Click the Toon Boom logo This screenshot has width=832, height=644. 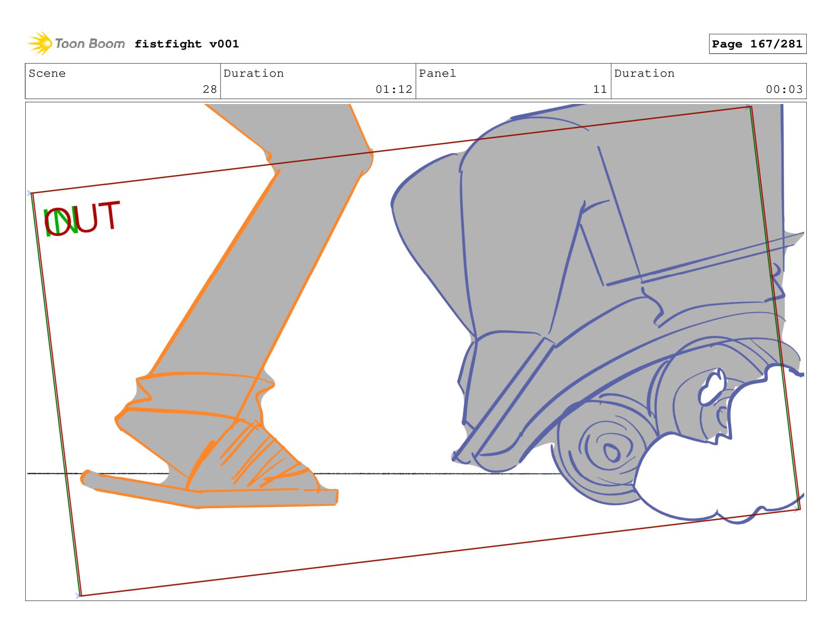point(76,43)
